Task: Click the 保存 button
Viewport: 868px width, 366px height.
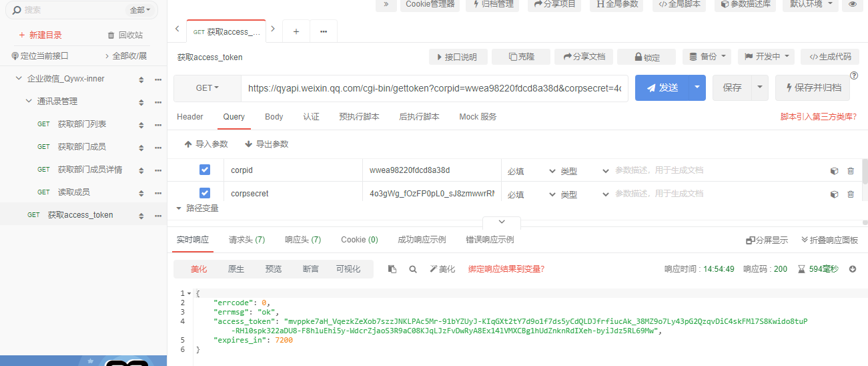Action: click(x=732, y=88)
